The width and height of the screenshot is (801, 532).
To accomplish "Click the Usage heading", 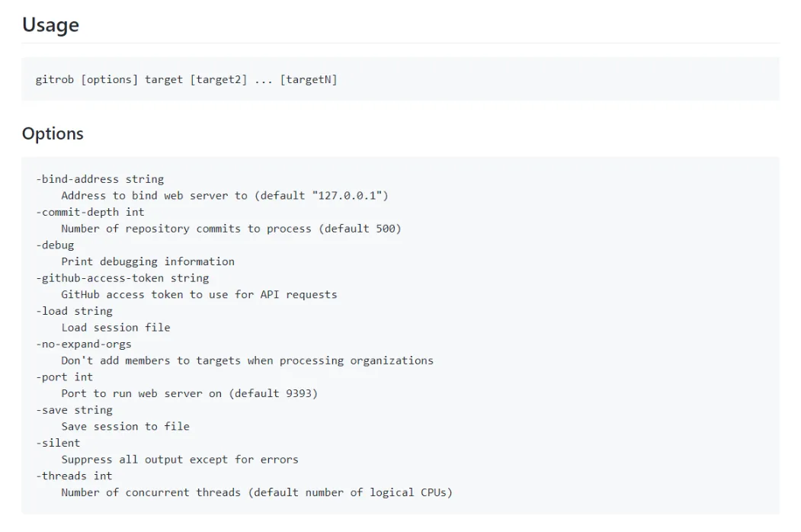I will pos(50,25).
